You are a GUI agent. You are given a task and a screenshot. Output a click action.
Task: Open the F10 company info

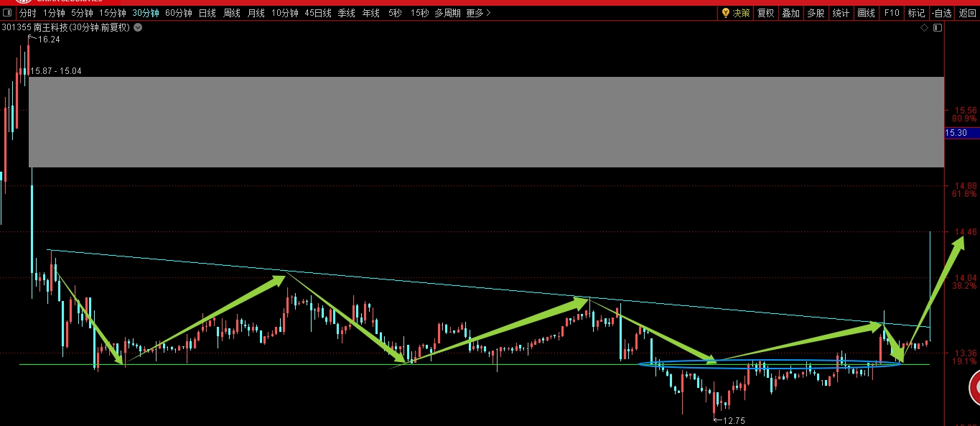tap(892, 13)
